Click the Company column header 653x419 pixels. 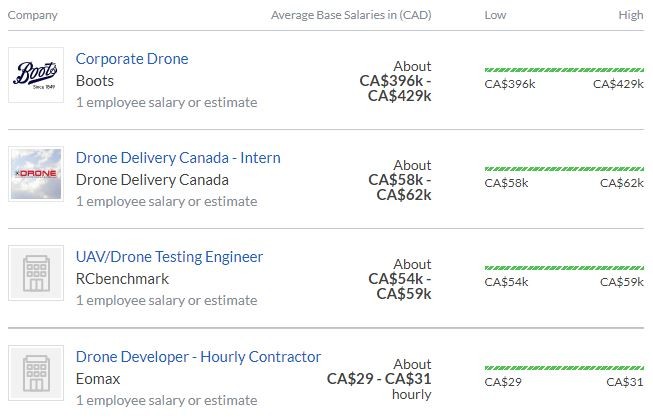[32, 15]
